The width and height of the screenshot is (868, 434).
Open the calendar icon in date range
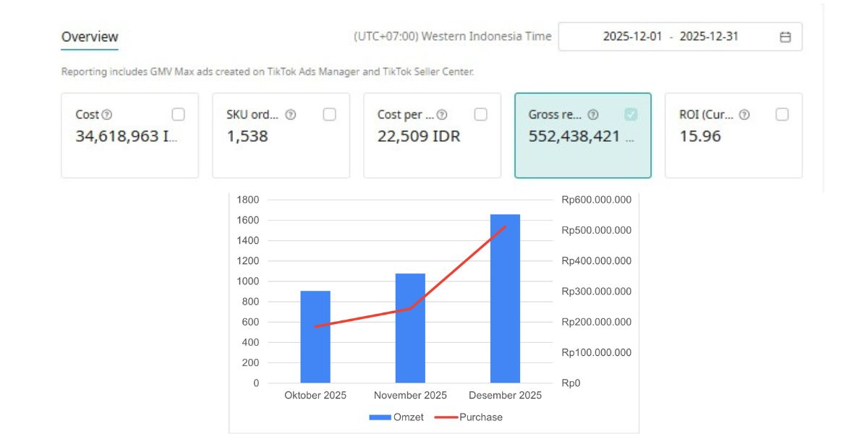click(x=785, y=37)
